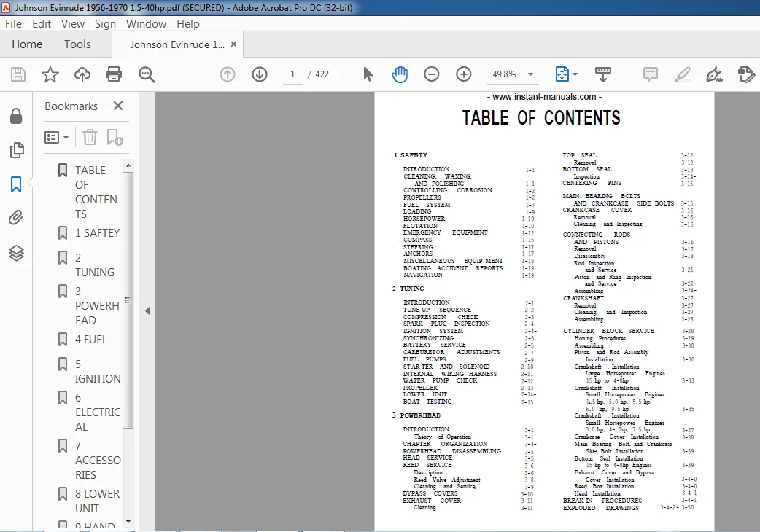Open the Edit menu
Screen dimensions: 760x532
pyautogui.click(x=42, y=24)
